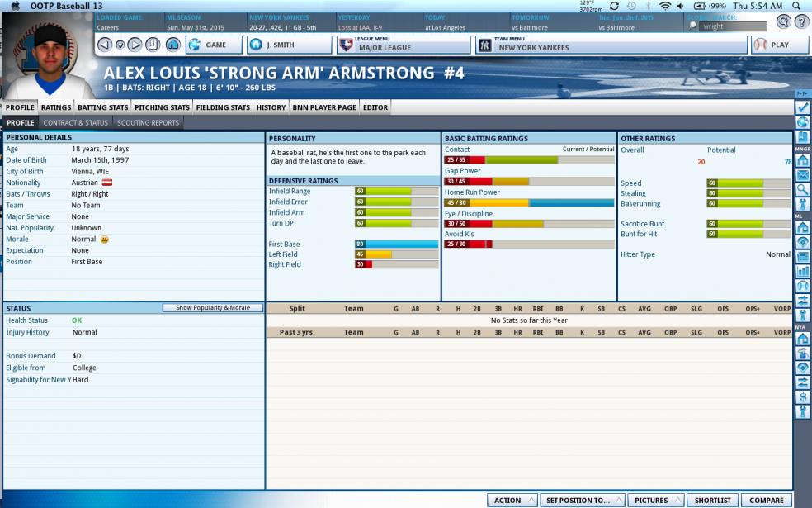Expand the Action dropdown menu
This screenshot has height=508, width=812.
tap(512, 500)
